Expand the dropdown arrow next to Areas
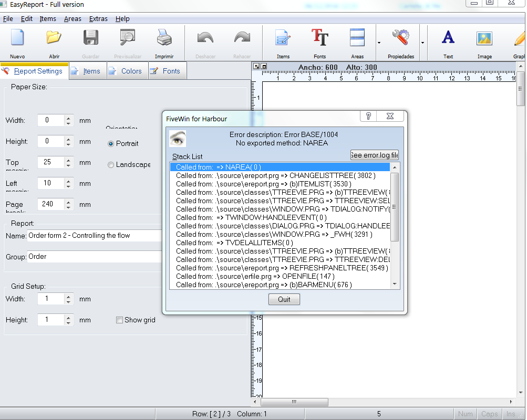 pos(379,43)
